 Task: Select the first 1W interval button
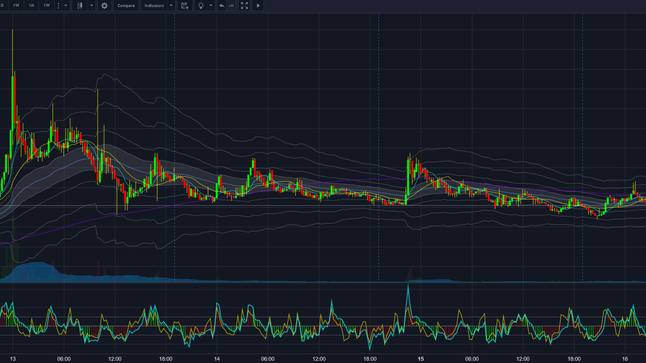[16, 6]
